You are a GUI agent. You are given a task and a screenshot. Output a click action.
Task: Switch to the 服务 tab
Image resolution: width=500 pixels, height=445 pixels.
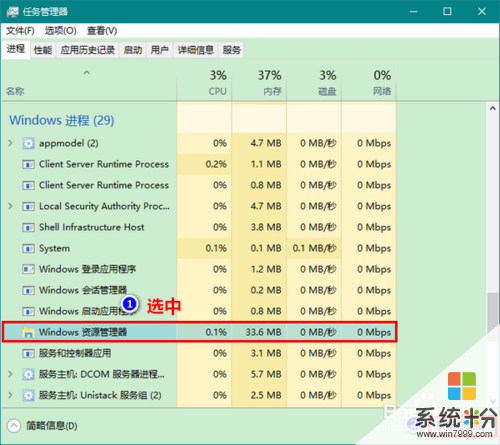pyautogui.click(x=232, y=50)
